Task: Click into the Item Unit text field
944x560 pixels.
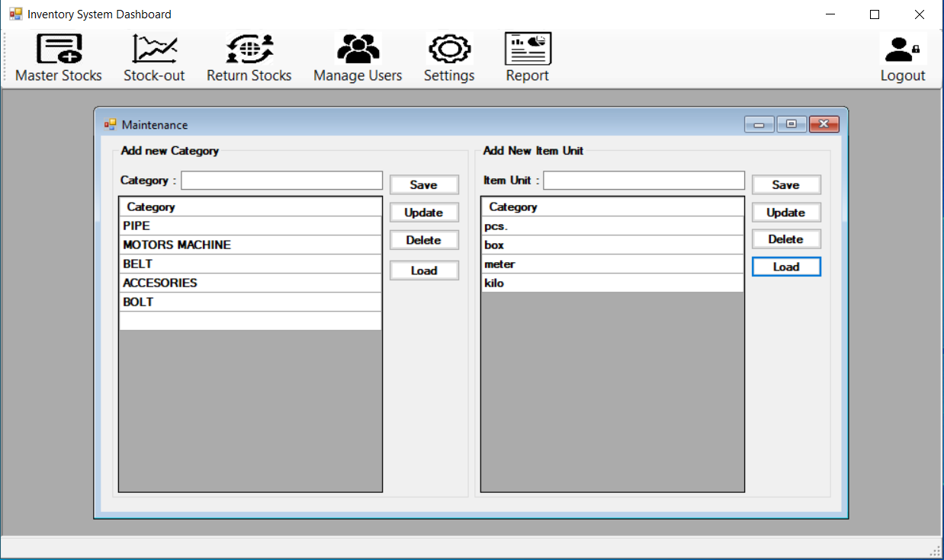Action: (x=644, y=181)
